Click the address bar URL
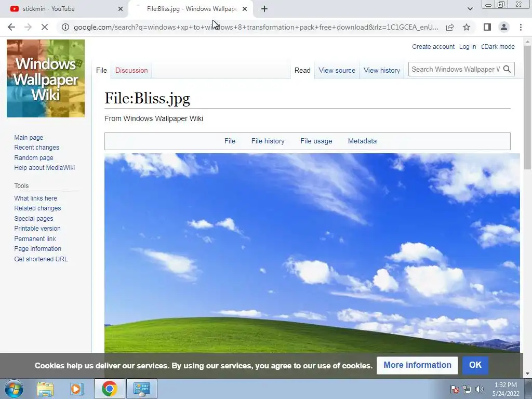Viewport: 532px width, 399px height. tap(256, 27)
